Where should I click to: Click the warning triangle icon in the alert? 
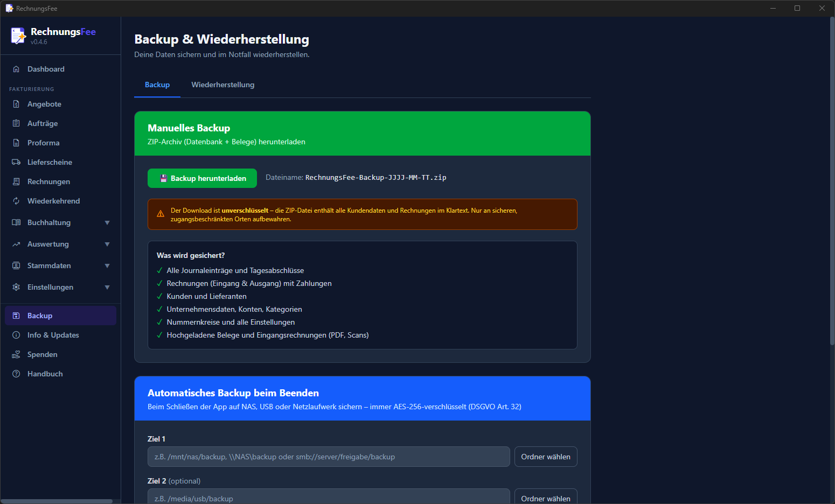[161, 214]
